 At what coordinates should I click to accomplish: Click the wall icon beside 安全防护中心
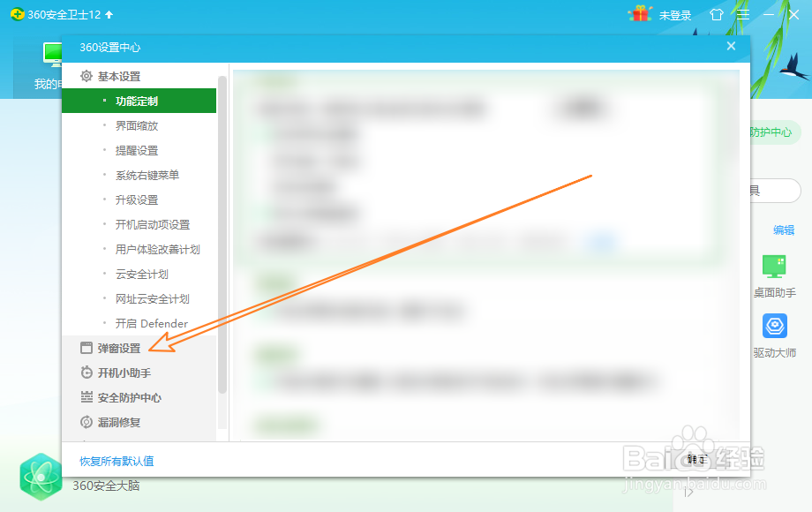click(86, 397)
